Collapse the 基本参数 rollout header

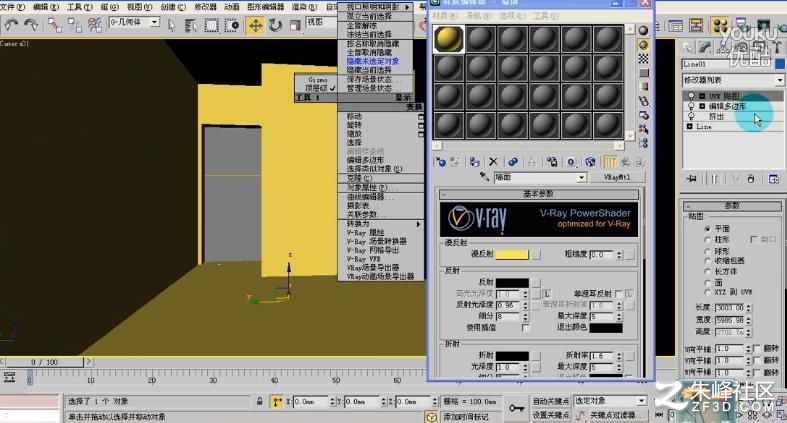539,194
